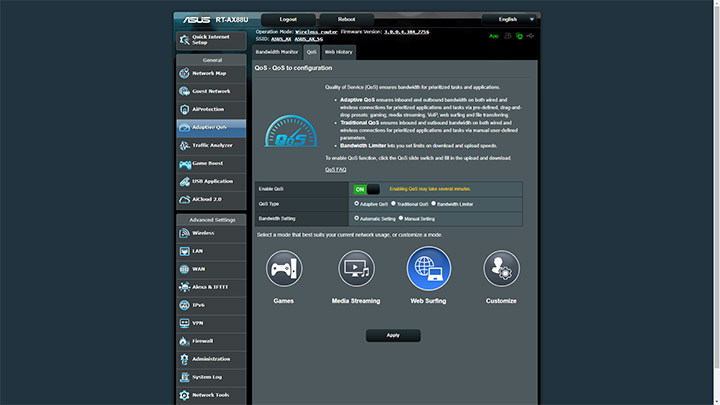Screen dimensions: 720x405
Task: Click the ASUS_AX SSID link
Action: pos(281,39)
